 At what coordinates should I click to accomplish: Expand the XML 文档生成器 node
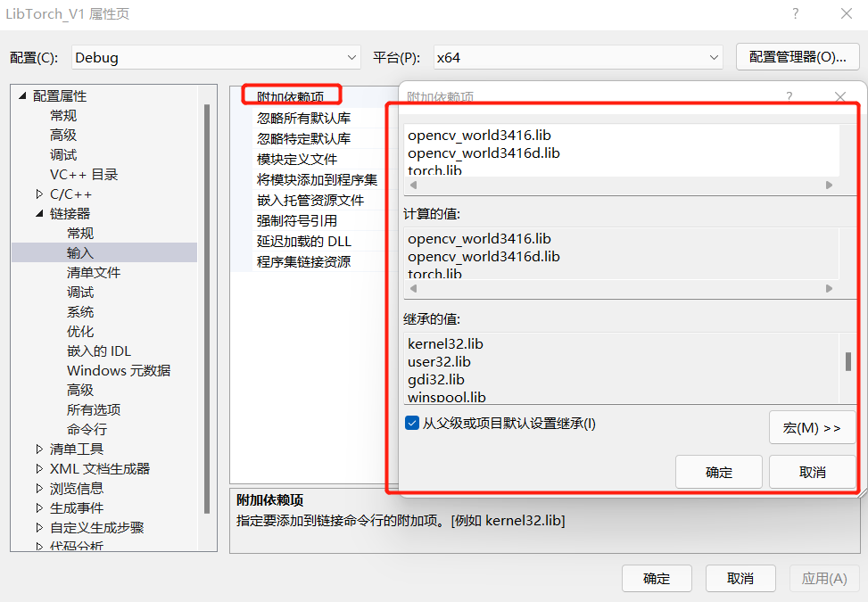tap(37, 468)
